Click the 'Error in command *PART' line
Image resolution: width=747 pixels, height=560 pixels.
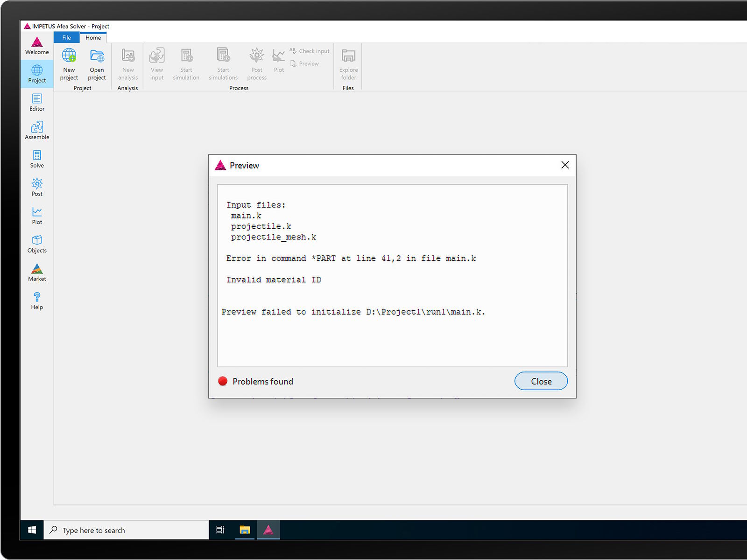(351, 258)
